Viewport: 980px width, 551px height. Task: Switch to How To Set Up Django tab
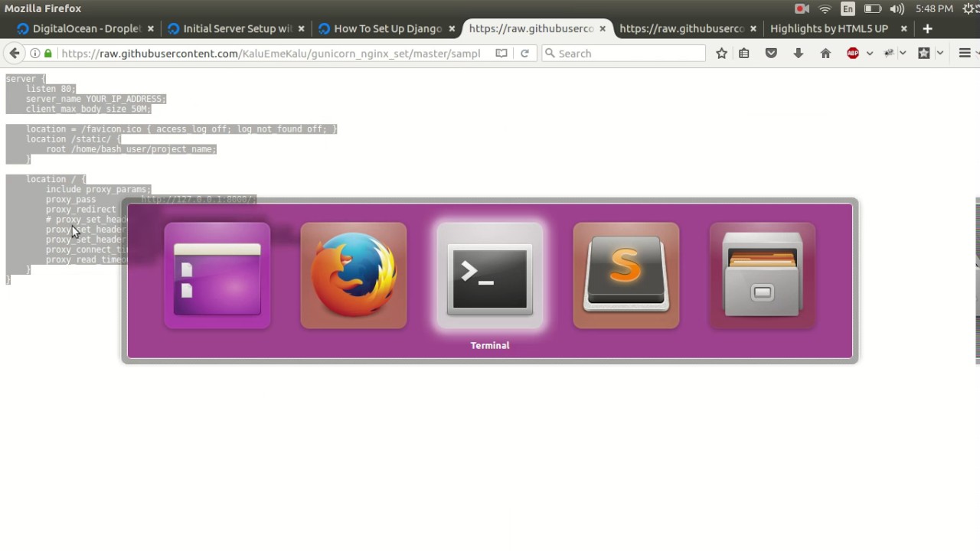[388, 28]
